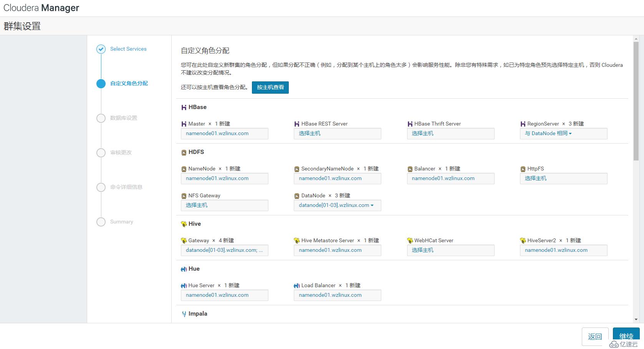644x349 pixels.
Task: Select host for NFS Gateway
Action: (224, 205)
